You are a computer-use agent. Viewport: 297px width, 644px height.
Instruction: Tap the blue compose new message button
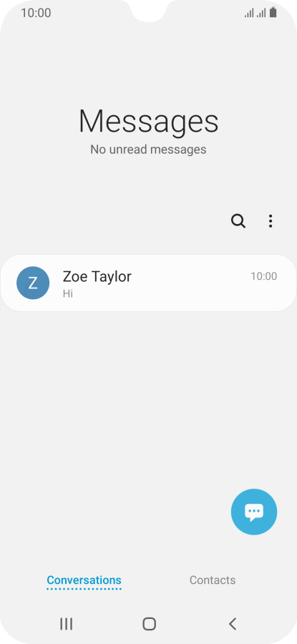click(254, 512)
